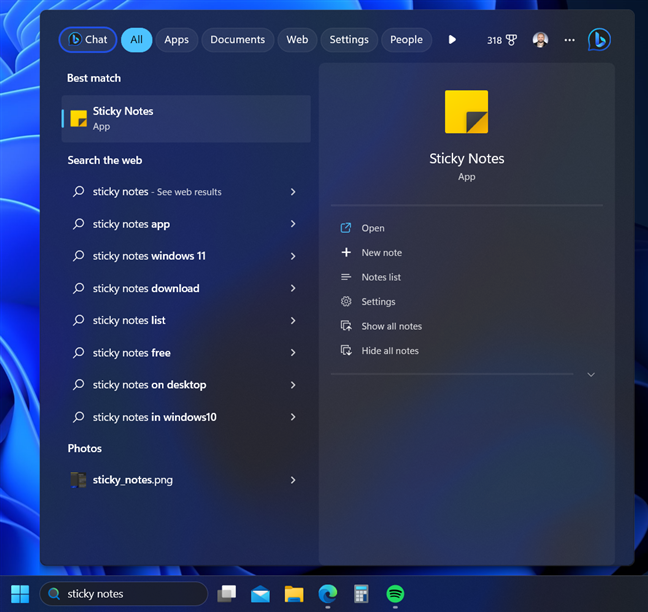Search the web for 'sticky notes in windows10'
This screenshot has width=648, height=612.
tap(186, 417)
